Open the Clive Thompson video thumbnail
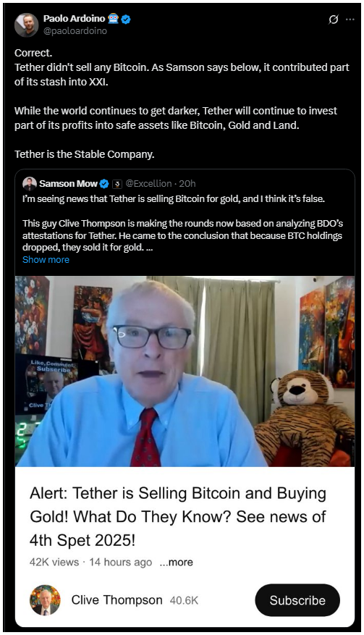This screenshot has width=364, height=635. coord(185,371)
